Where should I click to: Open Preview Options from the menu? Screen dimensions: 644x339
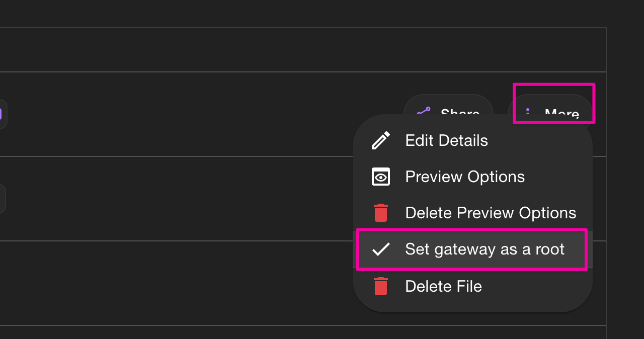click(472, 177)
